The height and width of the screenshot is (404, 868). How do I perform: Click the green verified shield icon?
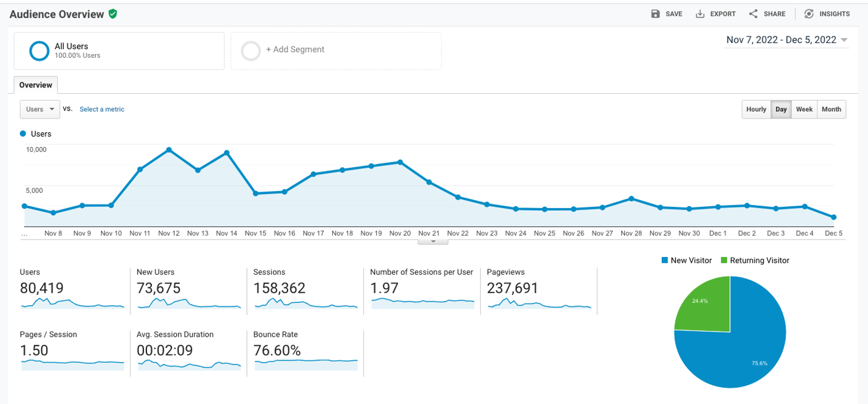point(113,14)
